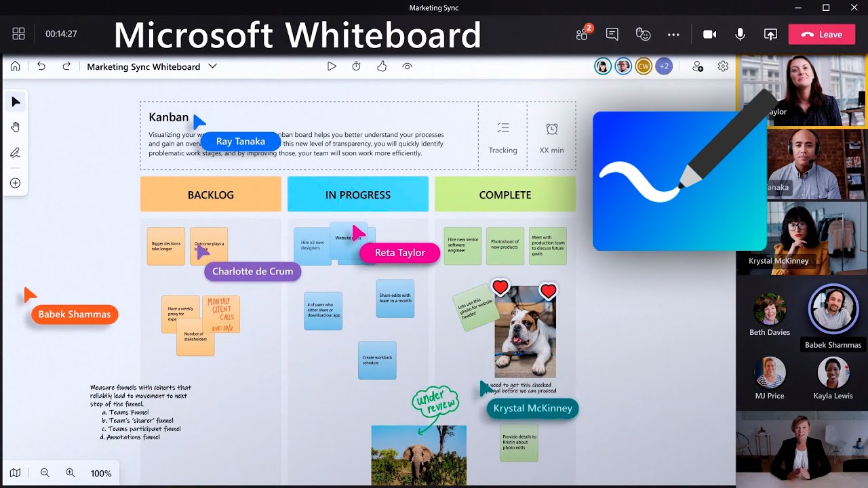Image resolution: width=868 pixels, height=488 pixels.
Task: Start the presentation play icon
Action: [x=332, y=66]
